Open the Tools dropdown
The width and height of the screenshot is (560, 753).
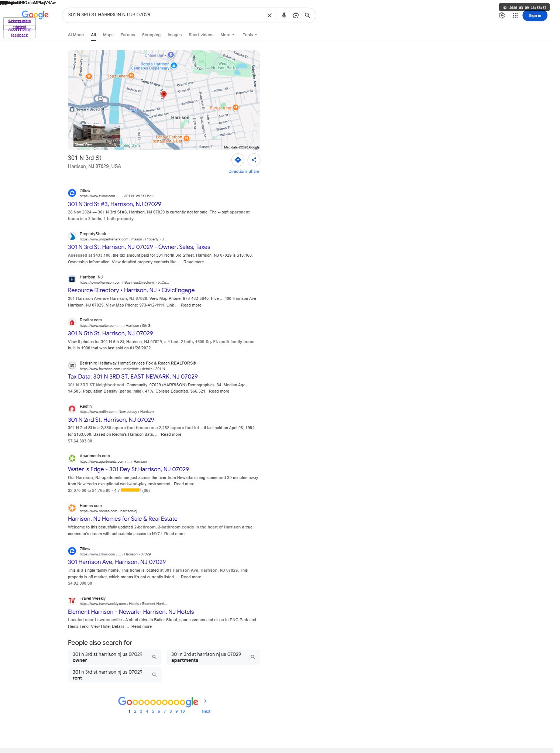click(250, 35)
